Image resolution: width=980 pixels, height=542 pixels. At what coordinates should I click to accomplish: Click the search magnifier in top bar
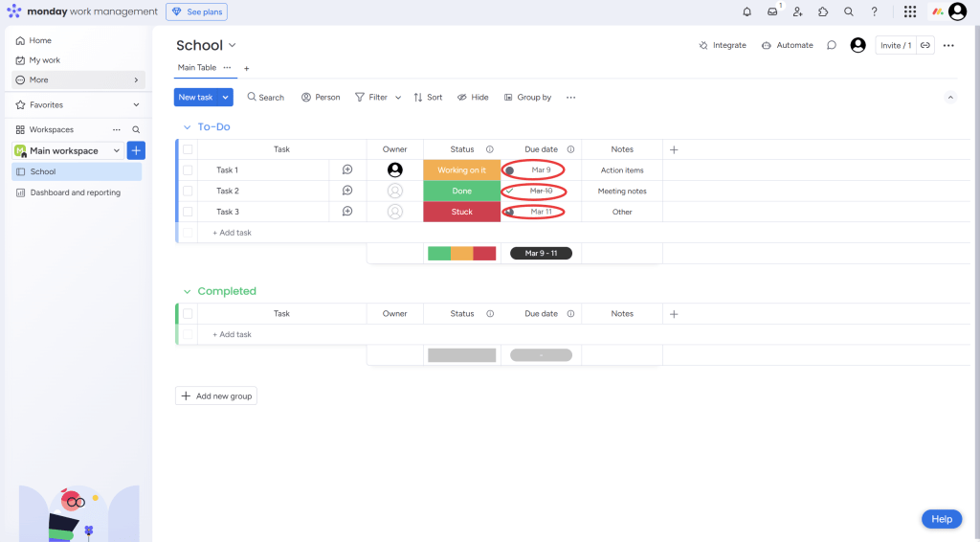click(x=849, y=11)
